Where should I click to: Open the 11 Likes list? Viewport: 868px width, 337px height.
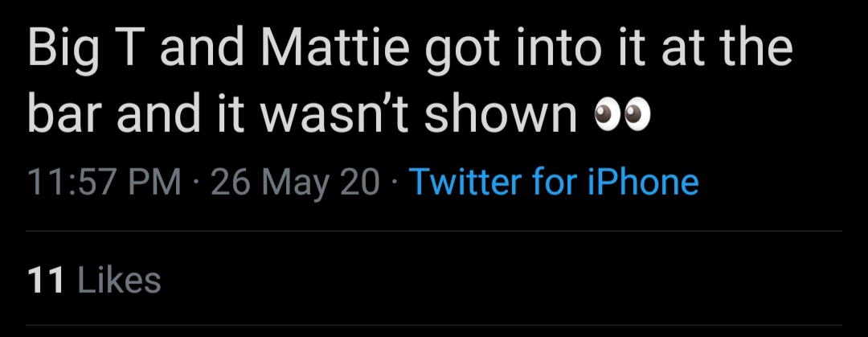[94, 279]
